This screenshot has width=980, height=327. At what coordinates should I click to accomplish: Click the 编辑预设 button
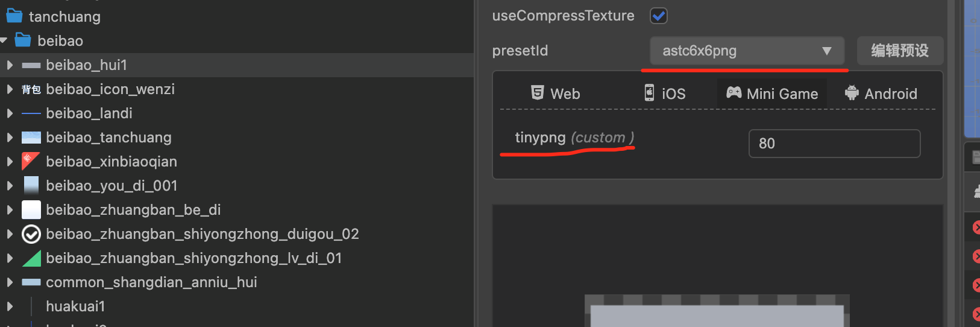coord(900,51)
